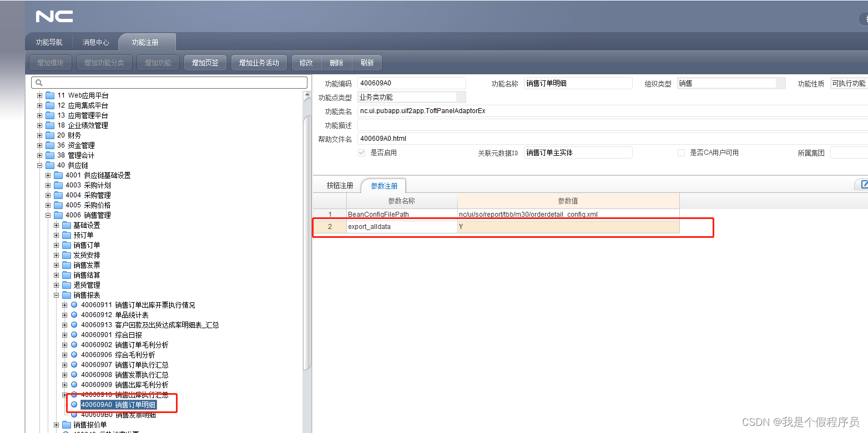Open the 参数注册 tab
The image size is (868, 433).
(385, 186)
